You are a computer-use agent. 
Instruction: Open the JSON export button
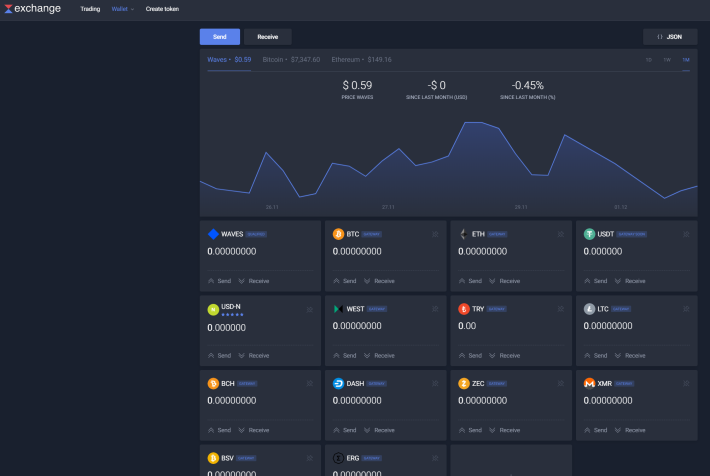pos(670,37)
